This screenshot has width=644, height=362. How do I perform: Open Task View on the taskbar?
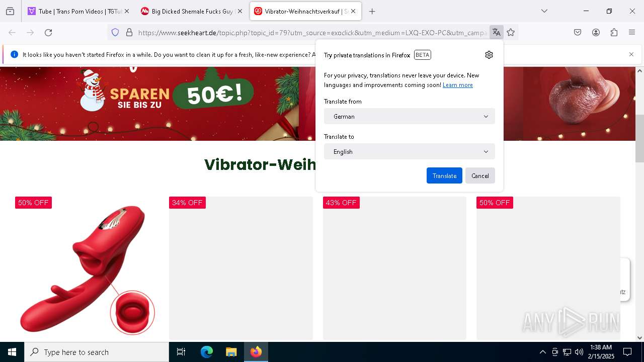(181, 352)
